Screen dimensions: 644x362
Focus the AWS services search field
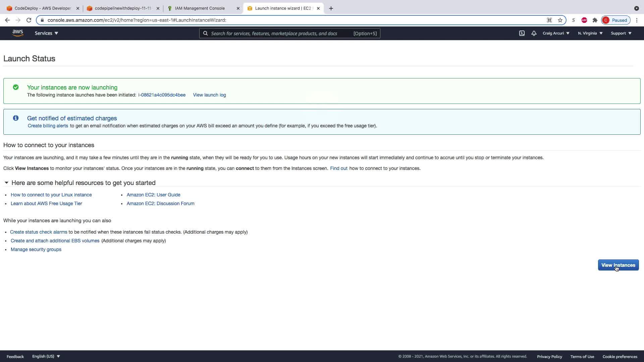coord(278,33)
